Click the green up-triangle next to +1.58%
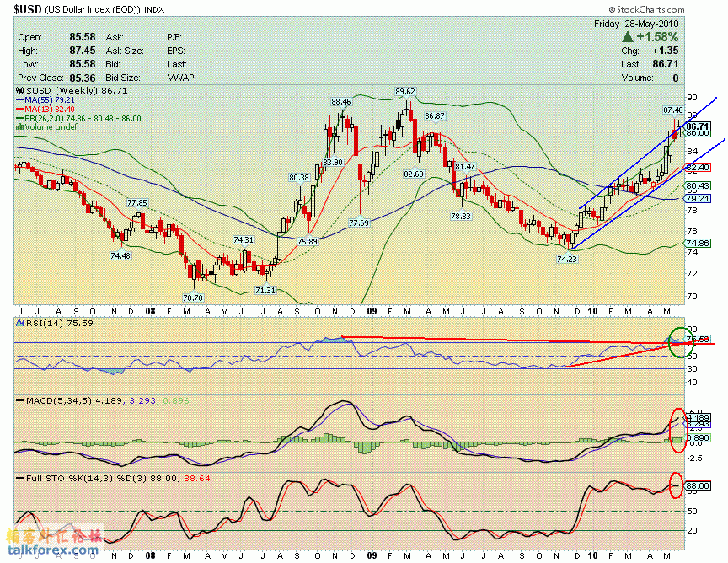This screenshot has width=728, height=563. (x=628, y=37)
